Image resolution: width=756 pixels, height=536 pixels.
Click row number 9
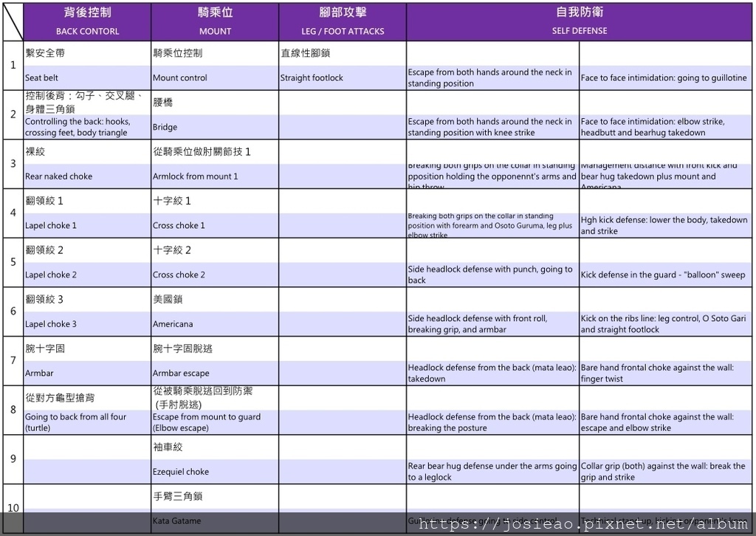13,459
